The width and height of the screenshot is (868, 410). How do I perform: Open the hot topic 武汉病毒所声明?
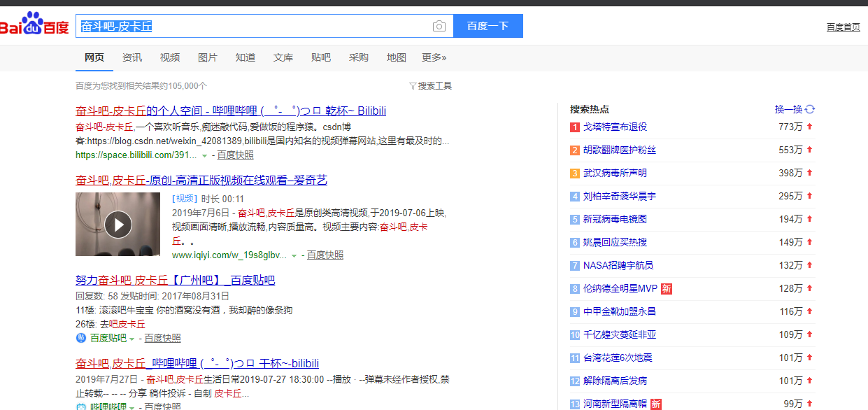point(616,173)
